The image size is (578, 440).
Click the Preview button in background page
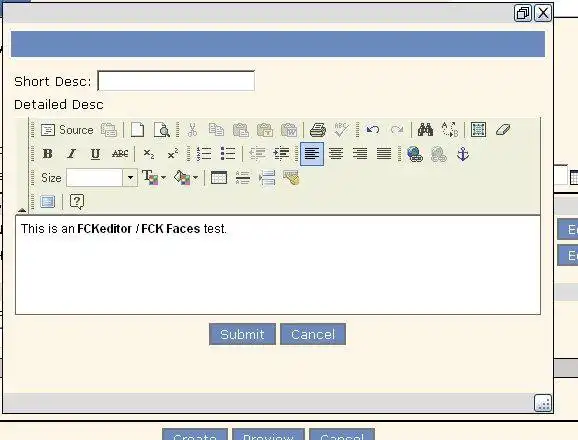click(x=268, y=435)
